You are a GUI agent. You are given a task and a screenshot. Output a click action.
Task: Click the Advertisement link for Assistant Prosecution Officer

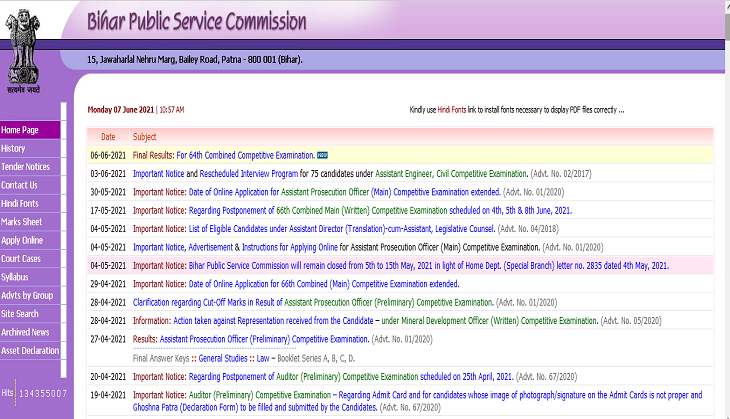point(210,247)
